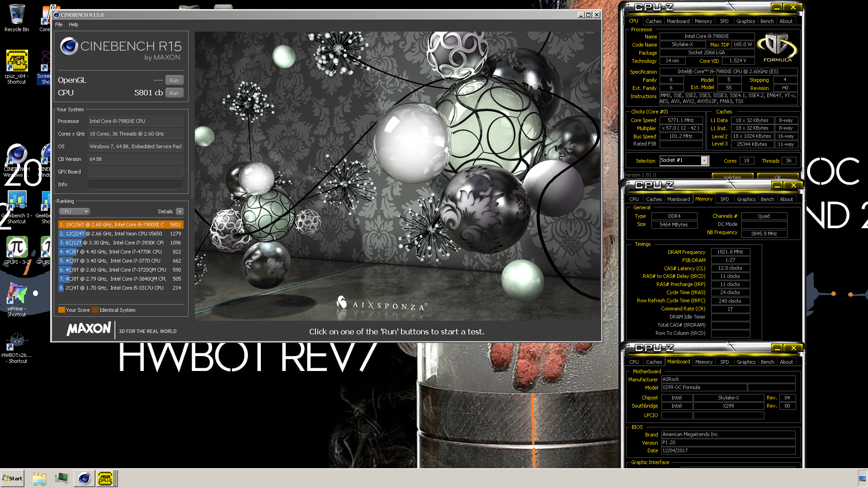Open SPD tab in top CPU-Z window
The width and height of the screenshot is (868, 488).
pyautogui.click(x=724, y=21)
